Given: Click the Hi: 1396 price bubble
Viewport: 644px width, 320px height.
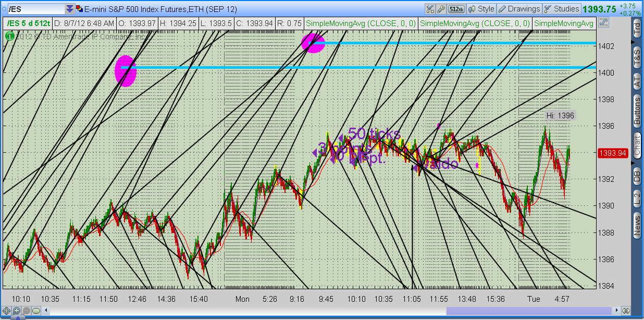Looking at the screenshot, I should [560, 116].
